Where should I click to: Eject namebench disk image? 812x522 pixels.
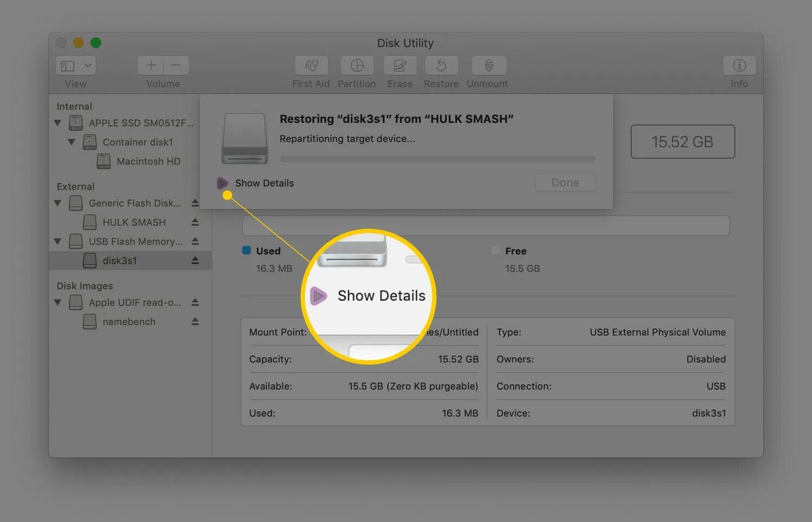coord(195,322)
